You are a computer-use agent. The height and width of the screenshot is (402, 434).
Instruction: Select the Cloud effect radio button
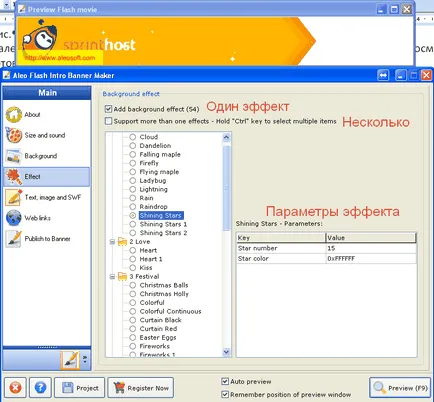[x=133, y=137]
